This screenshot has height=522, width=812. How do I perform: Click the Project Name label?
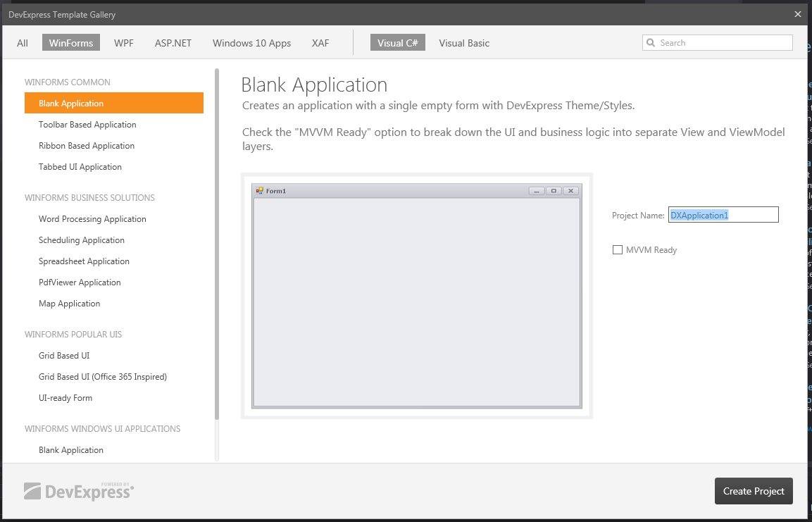(x=638, y=216)
